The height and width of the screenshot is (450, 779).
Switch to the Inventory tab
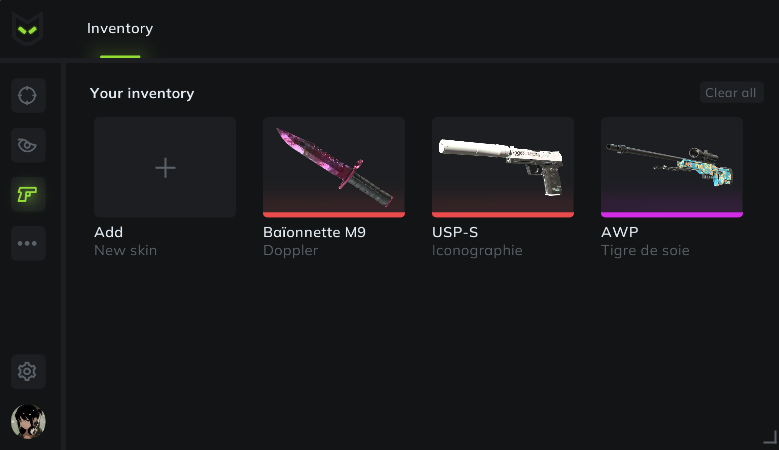pyautogui.click(x=120, y=28)
